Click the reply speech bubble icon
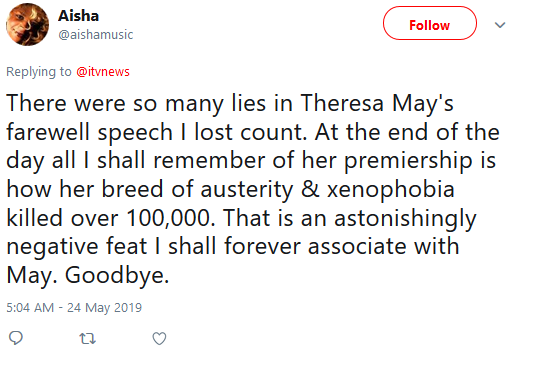The width and height of the screenshot is (543, 369). point(16,338)
